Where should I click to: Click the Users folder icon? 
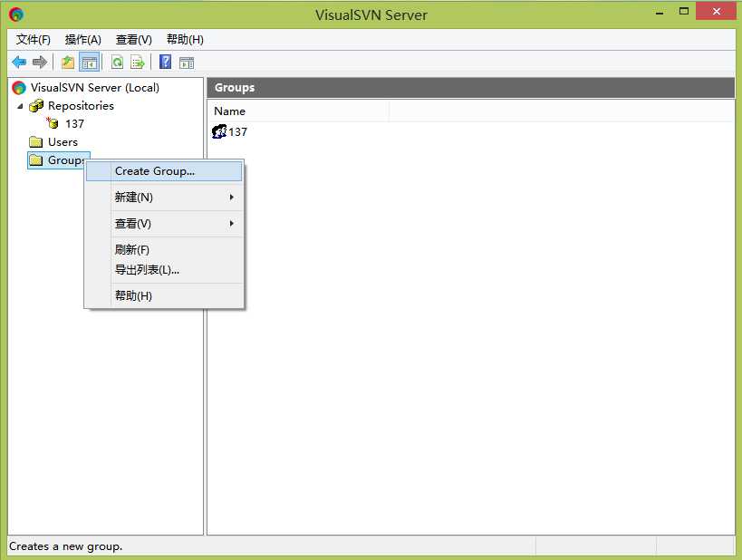click(x=36, y=142)
